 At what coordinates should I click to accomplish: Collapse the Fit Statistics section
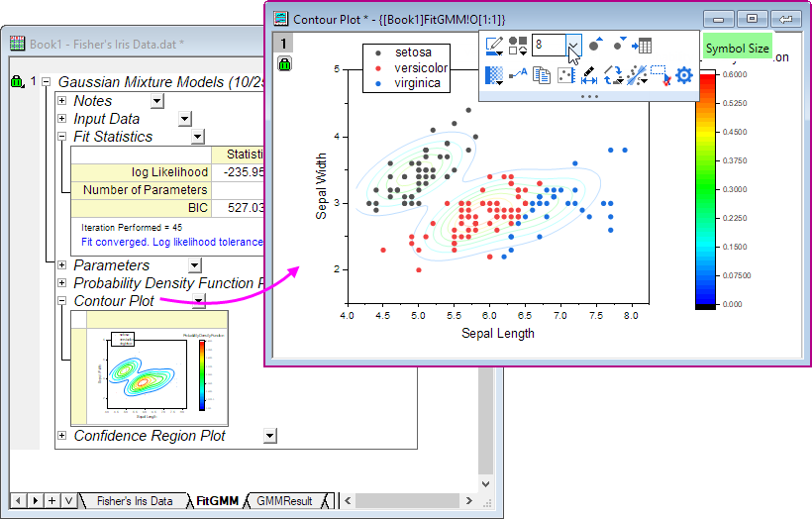[61, 137]
